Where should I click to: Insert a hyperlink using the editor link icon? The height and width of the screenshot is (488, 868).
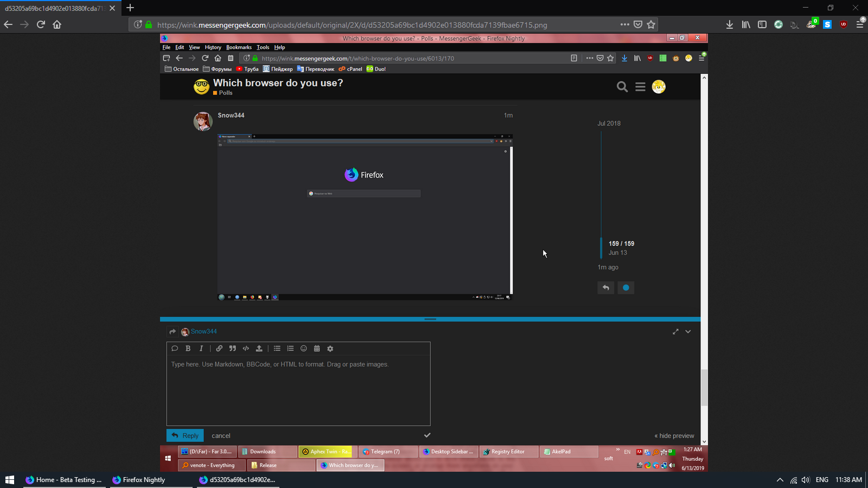pyautogui.click(x=219, y=349)
